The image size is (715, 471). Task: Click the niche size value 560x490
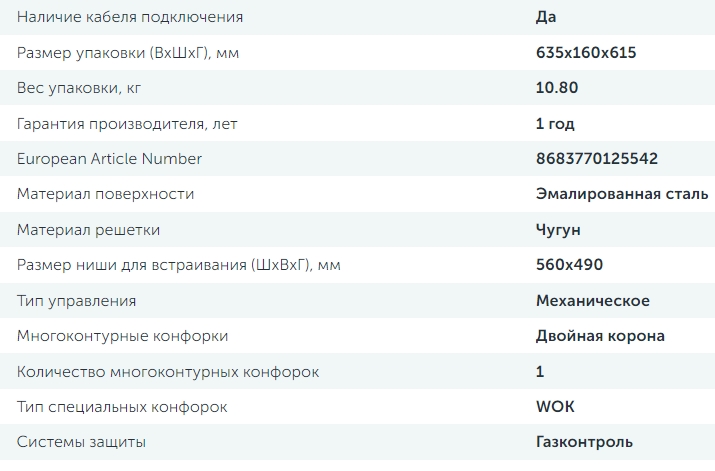(569, 265)
